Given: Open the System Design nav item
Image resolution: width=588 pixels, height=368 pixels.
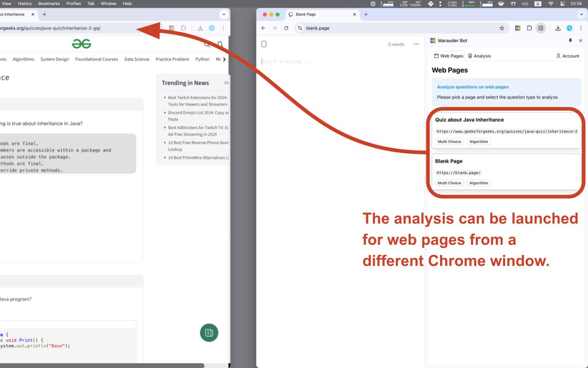Looking at the screenshot, I should click(x=55, y=59).
